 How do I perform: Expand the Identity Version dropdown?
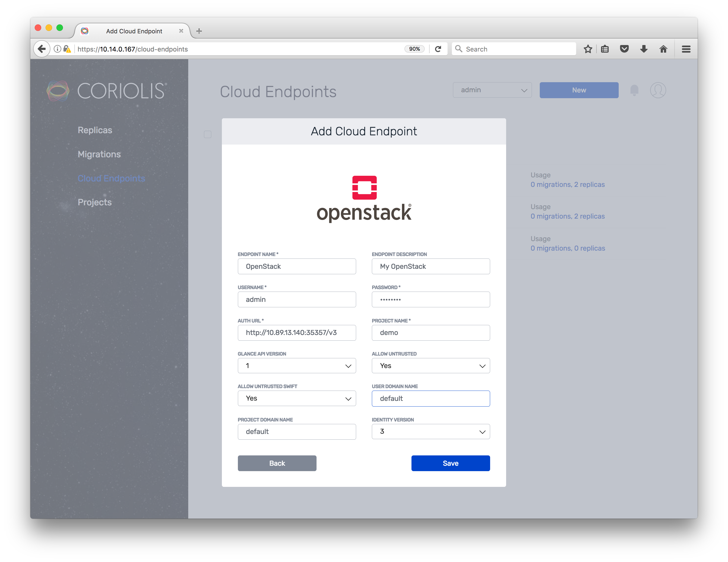pos(431,431)
